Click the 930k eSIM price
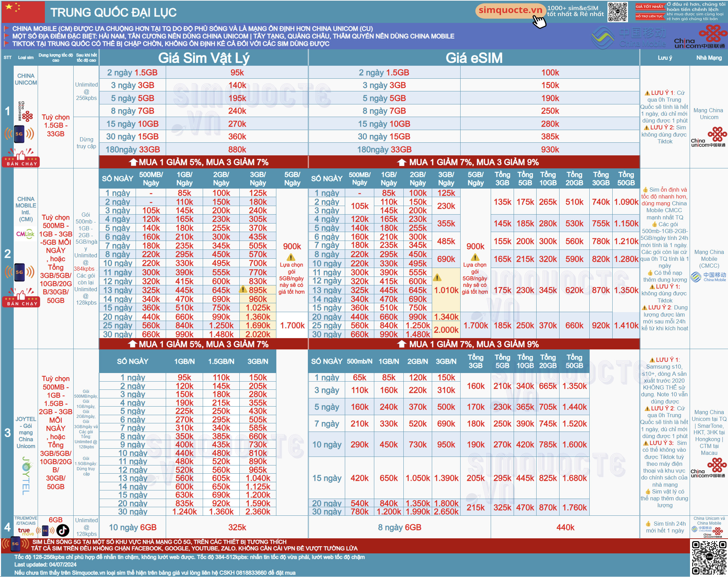 pyautogui.click(x=550, y=150)
